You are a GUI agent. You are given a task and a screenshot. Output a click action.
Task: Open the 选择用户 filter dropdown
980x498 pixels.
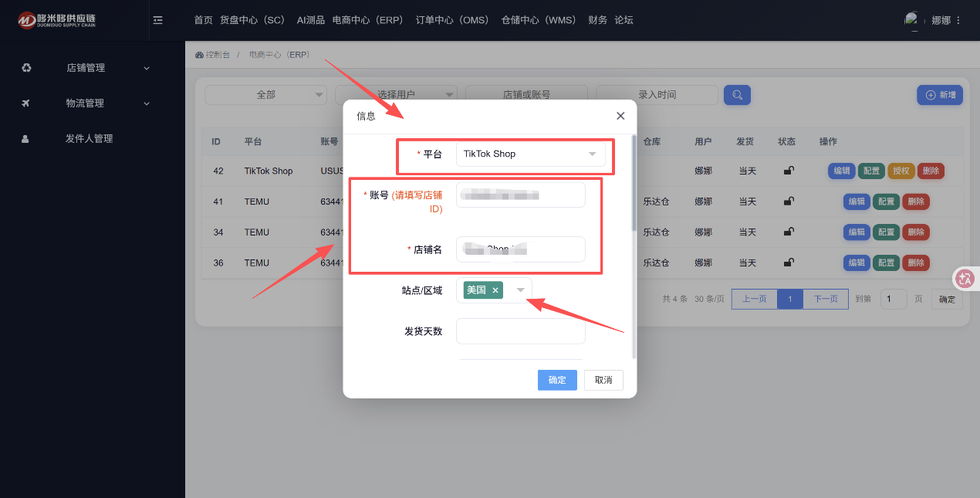[396, 94]
